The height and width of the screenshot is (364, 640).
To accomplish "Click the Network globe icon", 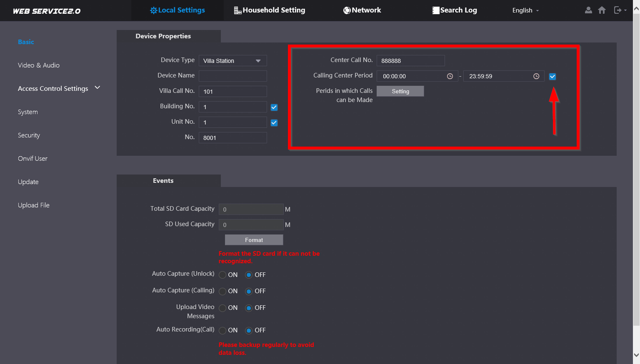I will 347,10.
